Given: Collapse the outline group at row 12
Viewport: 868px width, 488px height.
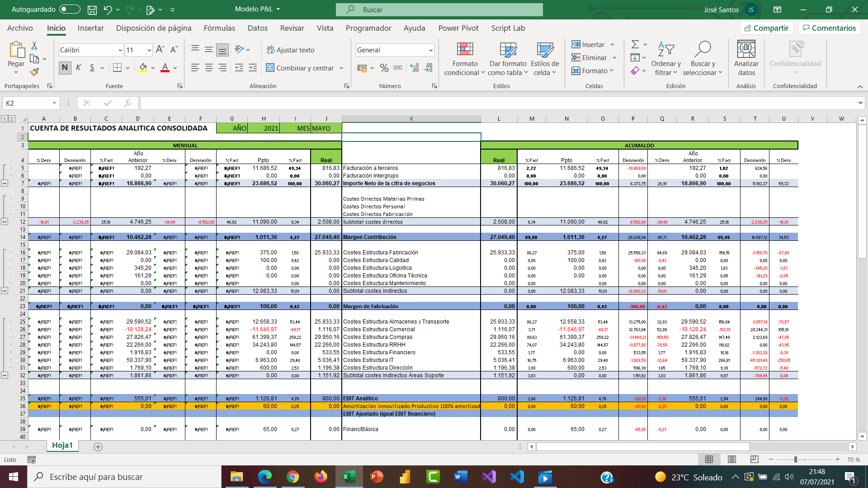Looking at the screenshot, I should [5, 221].
